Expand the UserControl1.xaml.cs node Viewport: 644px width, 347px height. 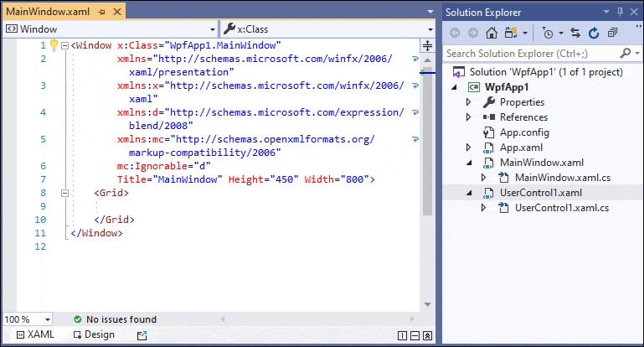coord(484,208)
